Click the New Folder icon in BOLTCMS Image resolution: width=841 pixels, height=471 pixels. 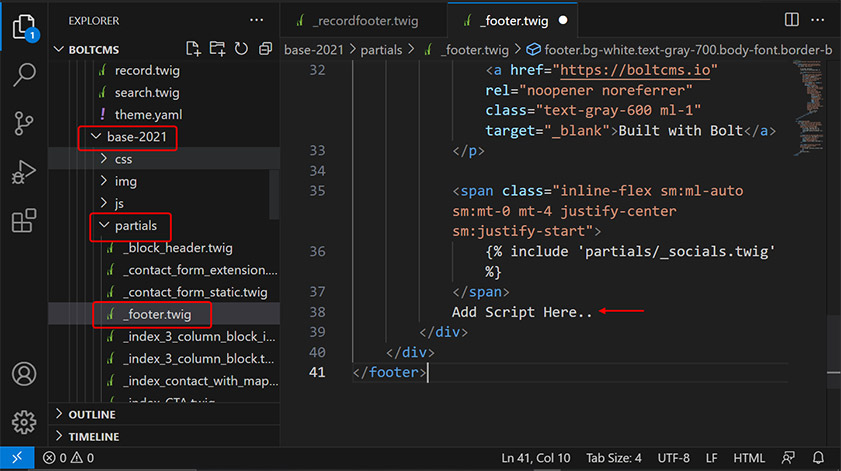(217, 49)
